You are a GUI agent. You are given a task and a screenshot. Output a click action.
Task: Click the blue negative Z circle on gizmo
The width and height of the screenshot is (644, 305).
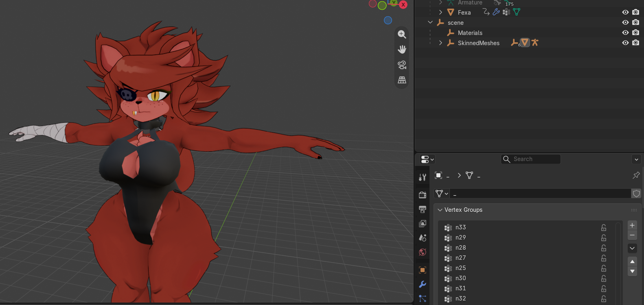388,20
